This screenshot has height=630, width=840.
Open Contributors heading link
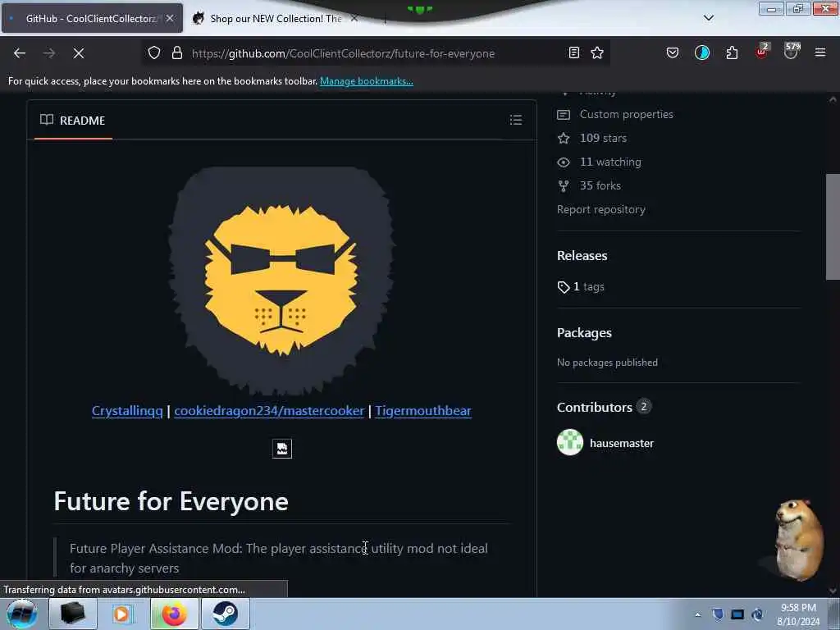(594, 407)
